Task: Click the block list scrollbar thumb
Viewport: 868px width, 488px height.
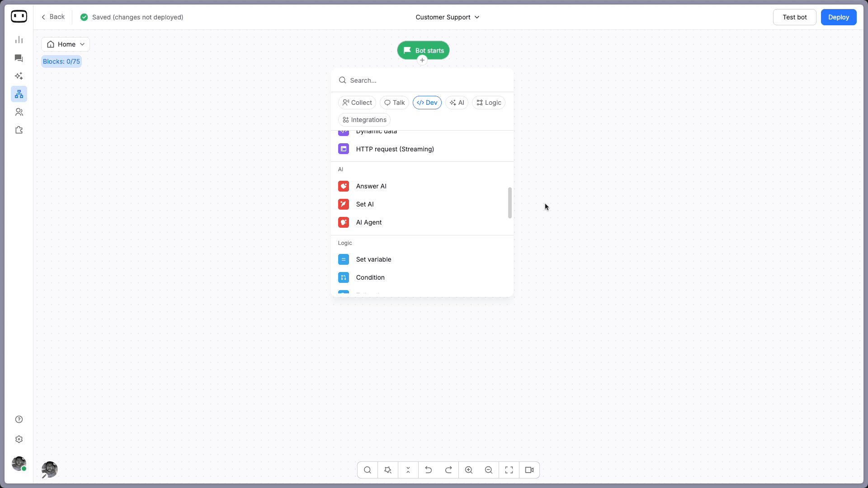Action: 510,203
